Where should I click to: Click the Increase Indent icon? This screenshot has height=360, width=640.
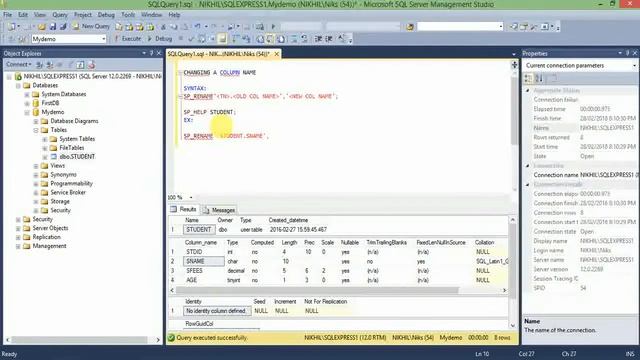(x=329, y=39)
